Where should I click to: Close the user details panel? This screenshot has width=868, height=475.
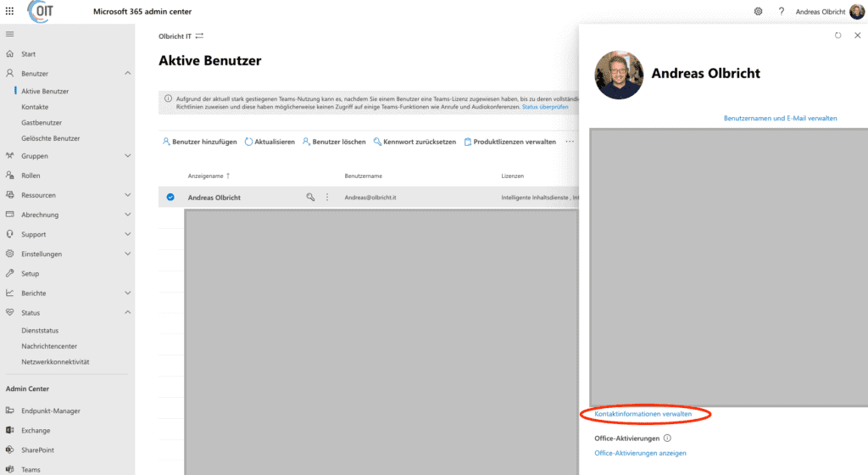(858, 36)
